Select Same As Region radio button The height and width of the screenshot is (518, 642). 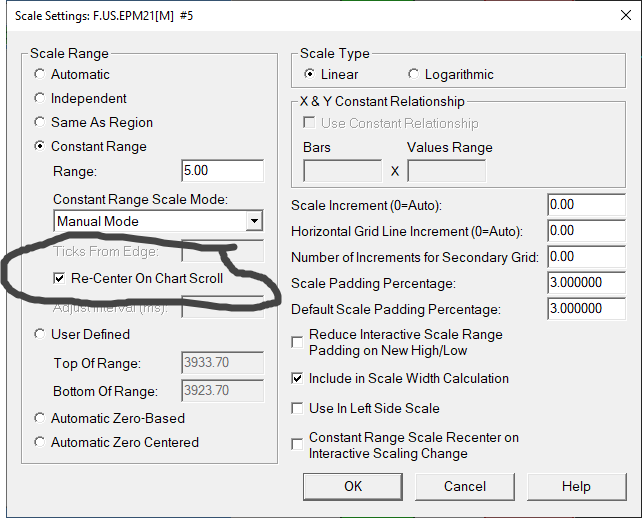[40, 122]
